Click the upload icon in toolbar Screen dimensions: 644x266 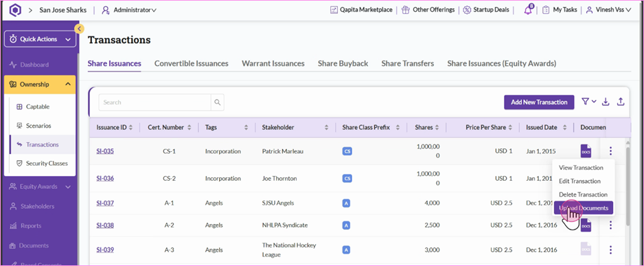coord(621,102)
